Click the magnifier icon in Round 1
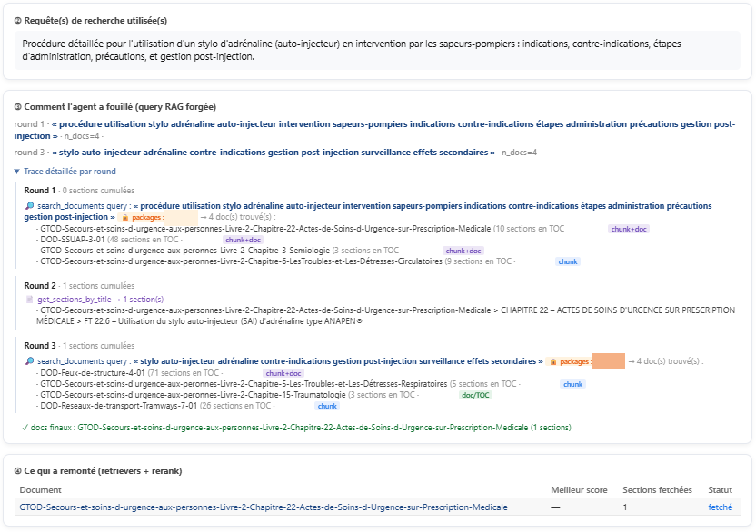The width and height of the screenshot is (756, 532). pos(29,206)
